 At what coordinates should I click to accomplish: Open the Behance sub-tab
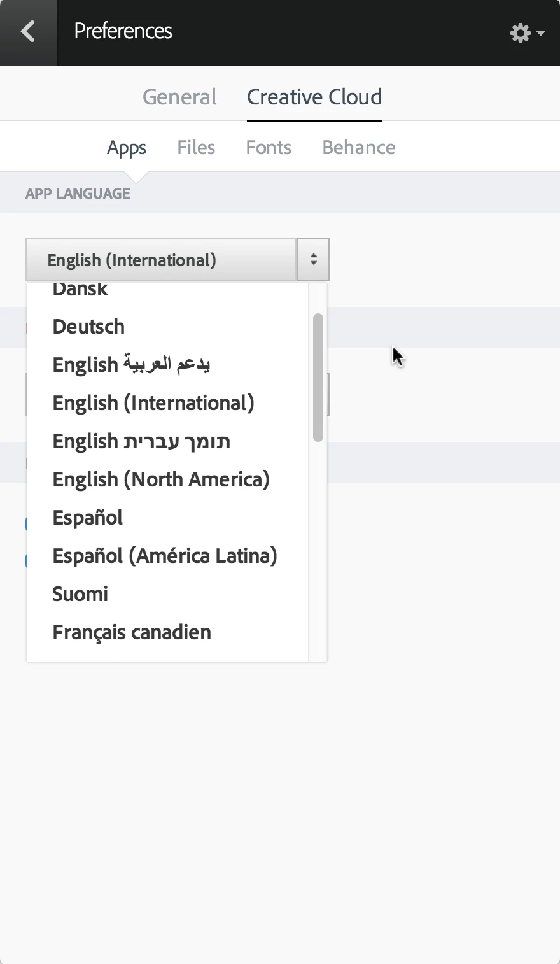point(359,148)
